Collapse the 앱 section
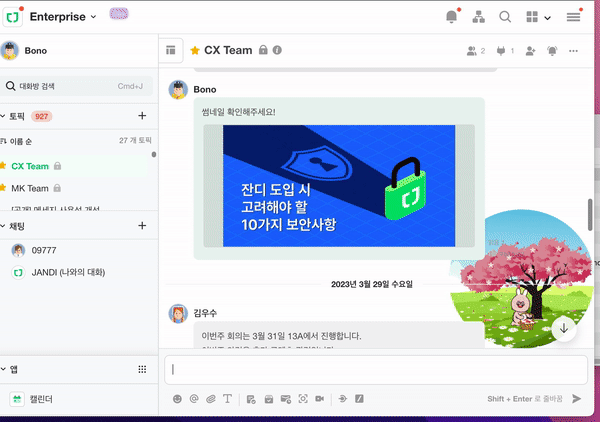Viewport: 600px width, 422px height. [x=3, y=369]
